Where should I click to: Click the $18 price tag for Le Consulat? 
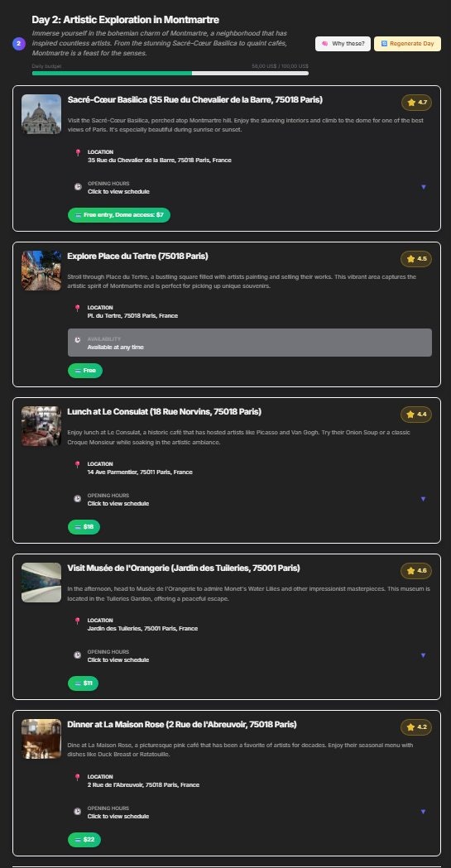(84, 527)
